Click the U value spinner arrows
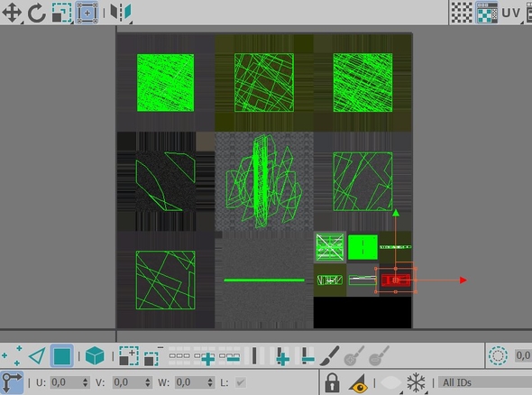This screenshot has width=532, height=395. [x=85, y=382]
